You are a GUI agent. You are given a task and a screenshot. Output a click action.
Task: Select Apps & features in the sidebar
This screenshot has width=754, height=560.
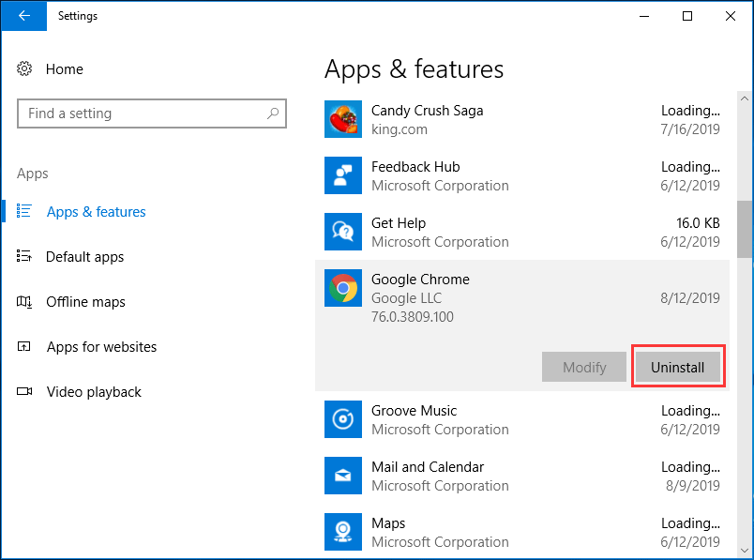[x=96, y=211]
